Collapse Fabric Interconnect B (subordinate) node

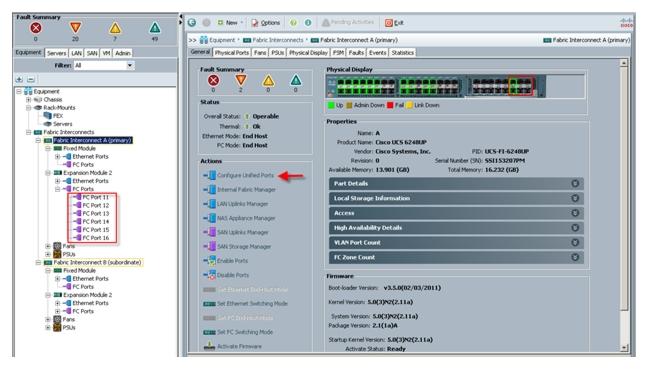click(x=38, y=262)
